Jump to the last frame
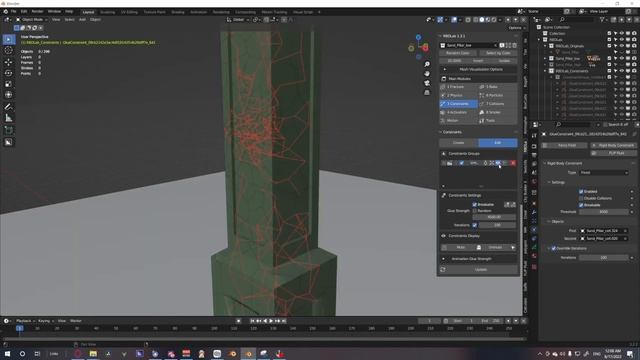The width and height of the screenshot is (640, 360). click(284, 321)
